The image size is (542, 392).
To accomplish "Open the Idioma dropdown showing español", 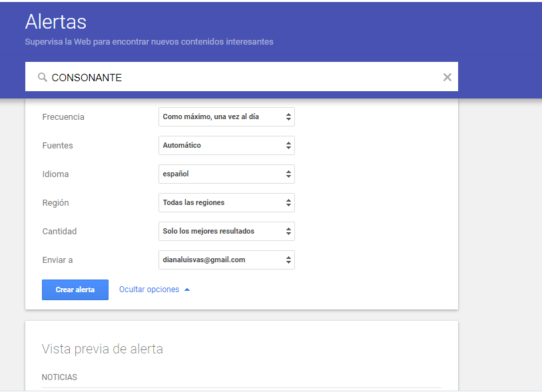I will [x=226, y=174].
